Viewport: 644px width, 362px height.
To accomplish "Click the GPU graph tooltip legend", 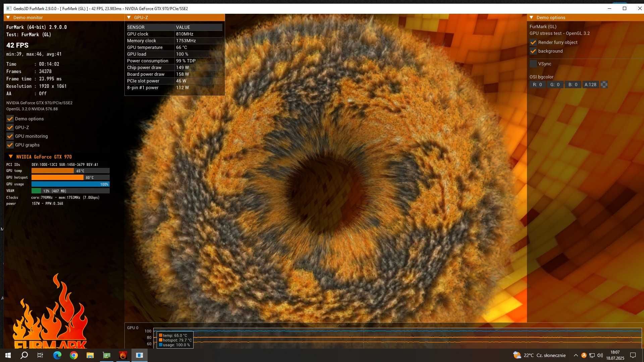I will pos(175,340).
